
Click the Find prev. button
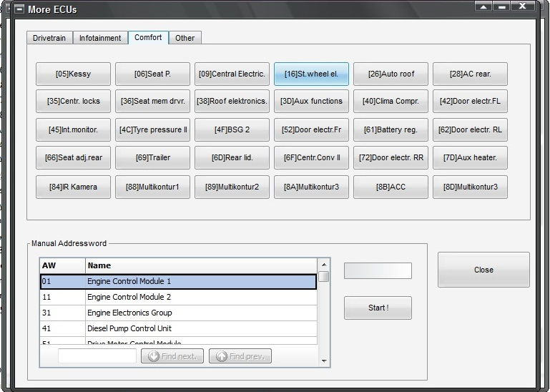tap(240, 356)
